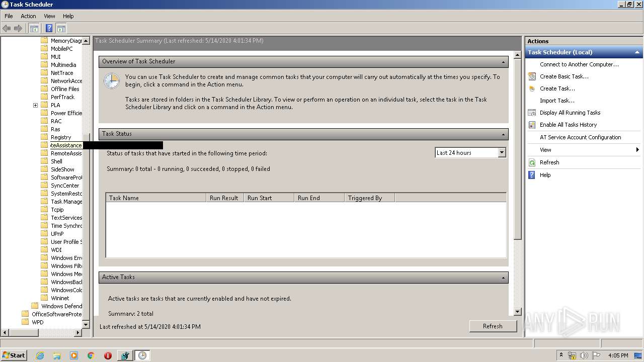The image size is (644, 362).
Task: Click Connect to Another Computer
Action: pos(579,64)
